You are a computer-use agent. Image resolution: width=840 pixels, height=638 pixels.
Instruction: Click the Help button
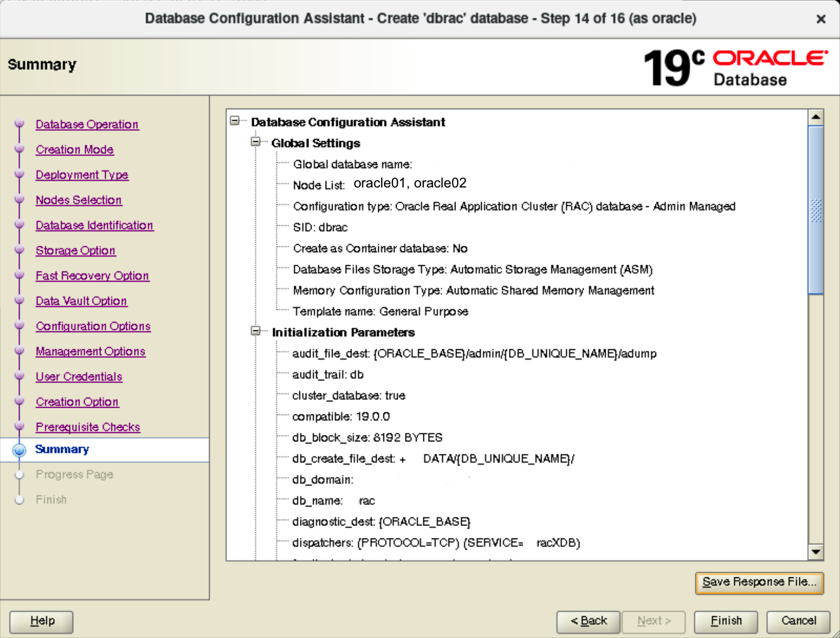pos(42,621)
